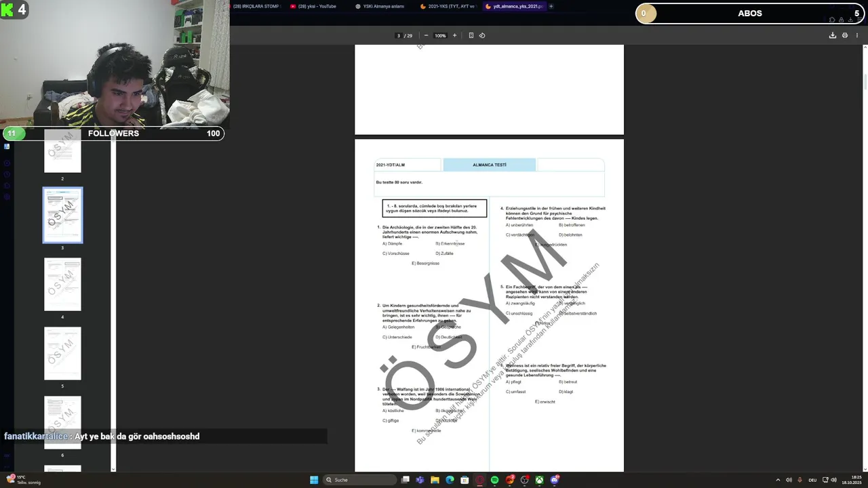Download the PDF file
Screen dimensions: 868x488
click(x=833, y=35)
